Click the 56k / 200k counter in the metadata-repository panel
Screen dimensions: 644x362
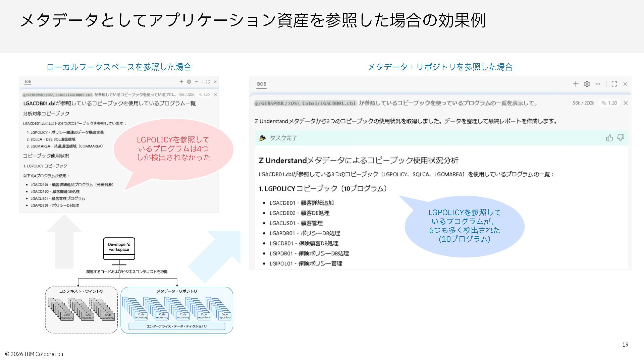click(x=583, y=103)
